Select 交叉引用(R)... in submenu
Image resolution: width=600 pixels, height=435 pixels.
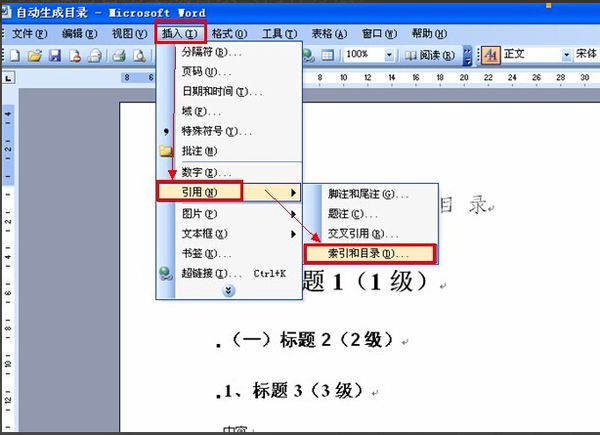pyautogui.click(x=370, y=233)
